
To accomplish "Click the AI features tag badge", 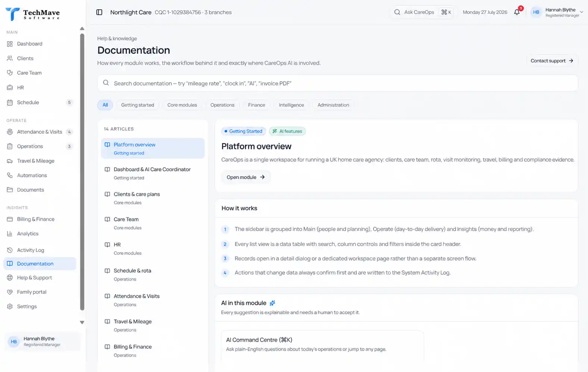I will (x=287, y=131).
